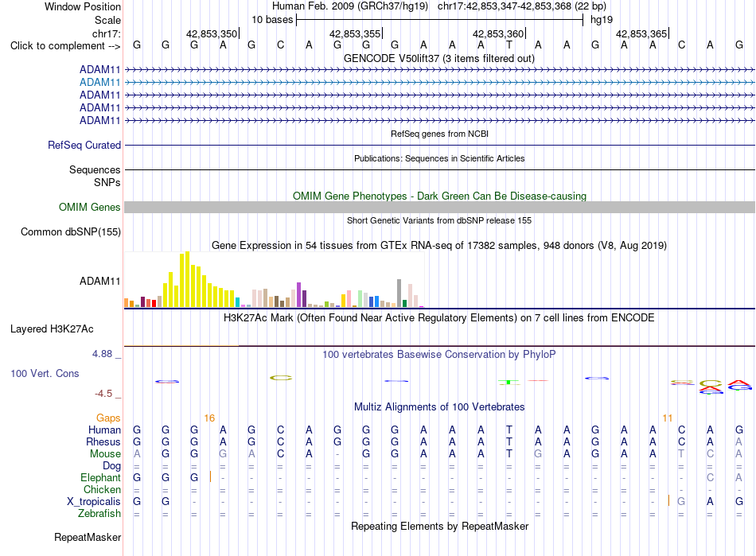Open the Layered H3K27Ac track label
The width and height of the screenshot is (756, 556).
click(x=52, y=329)
